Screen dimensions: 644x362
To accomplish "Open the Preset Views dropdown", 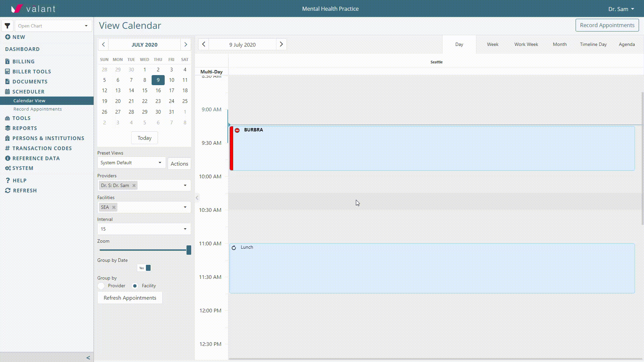I will coord(131,163).
